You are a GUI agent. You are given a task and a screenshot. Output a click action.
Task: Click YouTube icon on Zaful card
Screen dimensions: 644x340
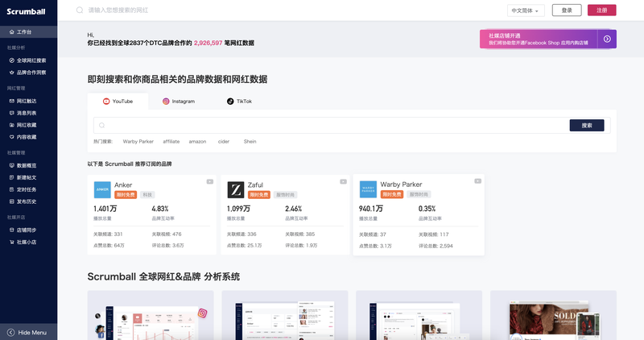tap(344, 182)
